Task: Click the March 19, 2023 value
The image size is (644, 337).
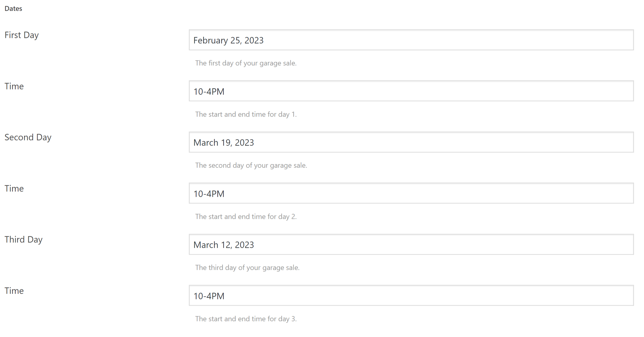Action: [223, 143]
